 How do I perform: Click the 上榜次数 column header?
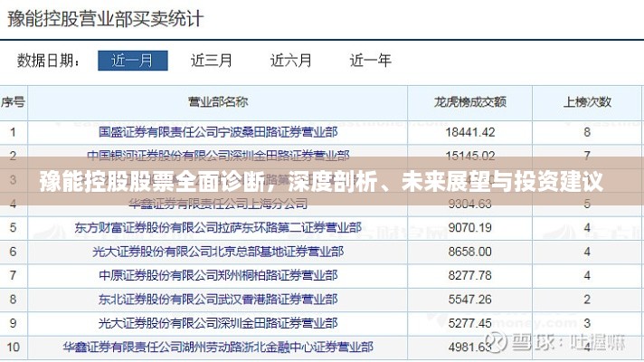coord(587,102)
